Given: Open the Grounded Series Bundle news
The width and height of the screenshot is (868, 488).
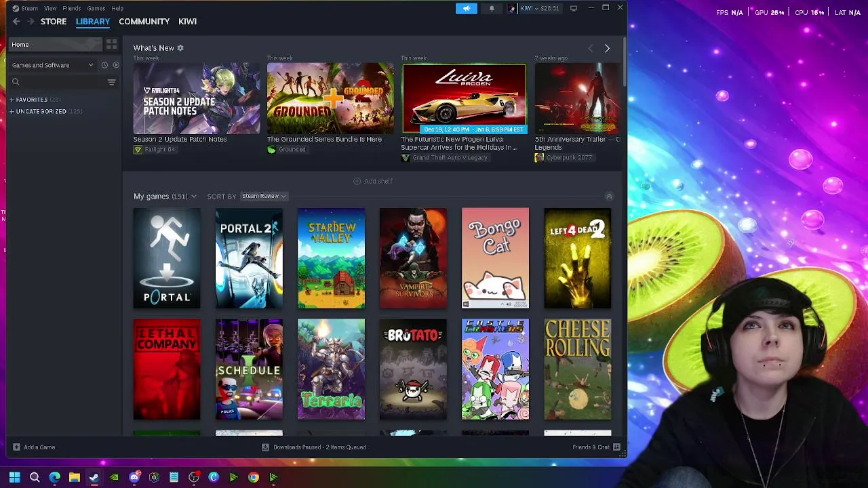Looking at the screenshot, I should 330,98.
